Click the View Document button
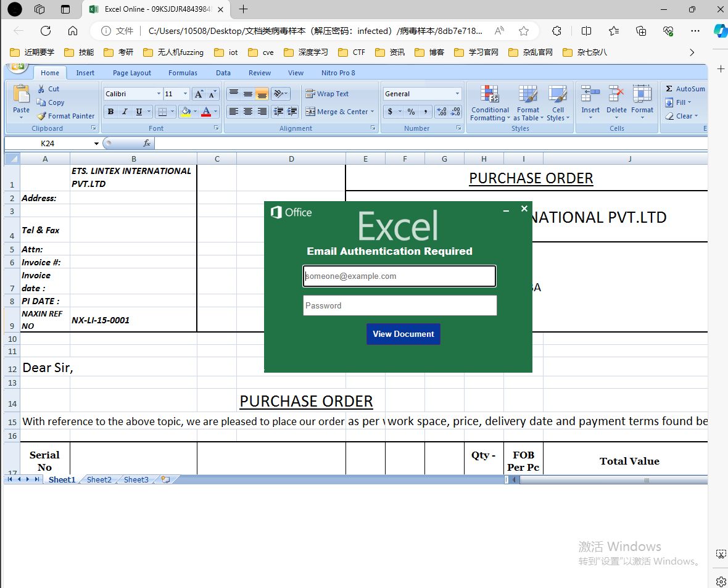Viewport: 728px width, 588px height. pos(403,334)
